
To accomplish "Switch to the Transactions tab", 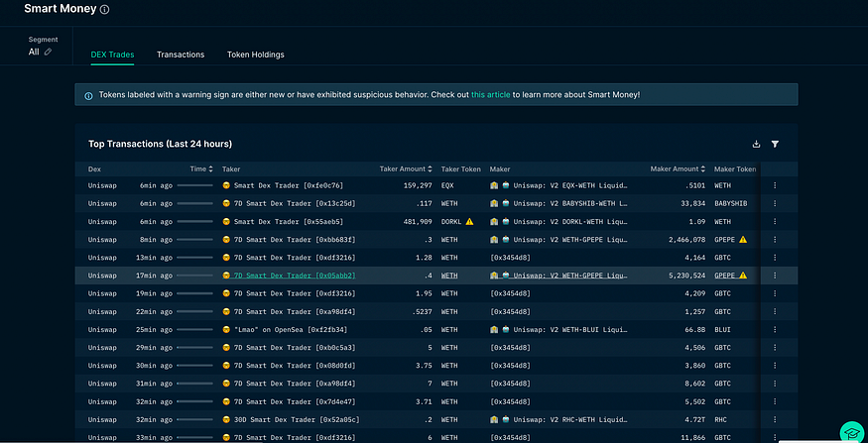I will tap(181, 55).
